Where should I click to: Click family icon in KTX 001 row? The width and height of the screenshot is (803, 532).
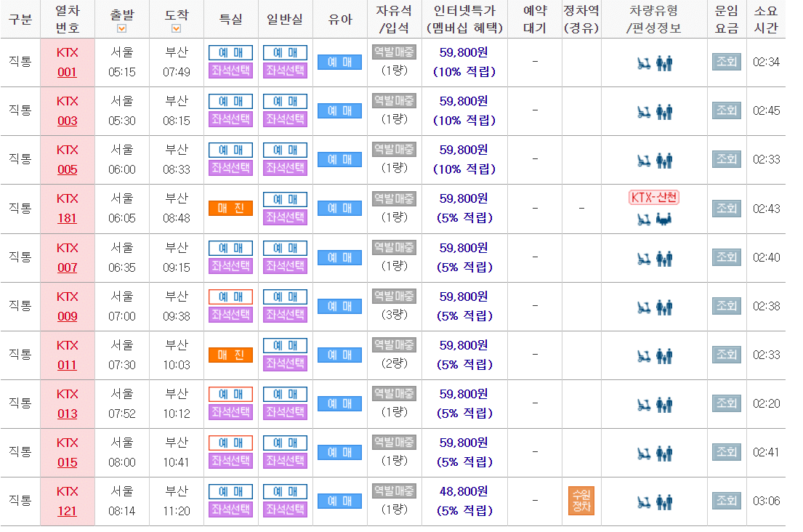coord(664,63)
